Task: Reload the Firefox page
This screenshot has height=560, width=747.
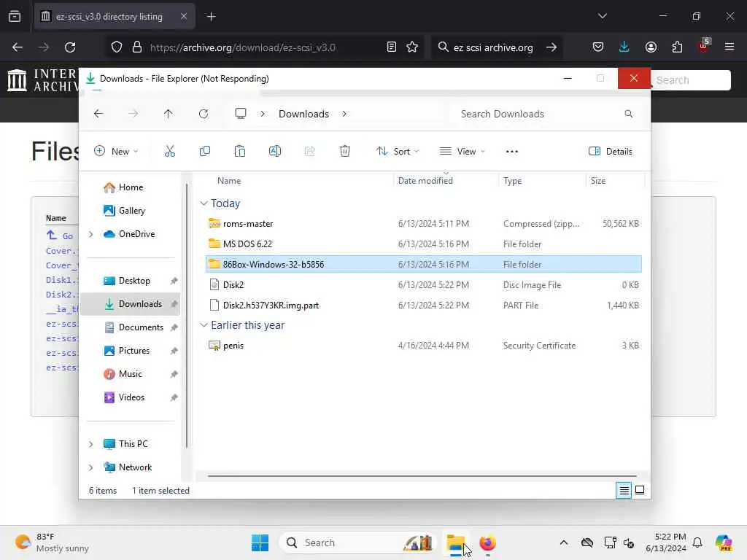Action: click(70, 47)
